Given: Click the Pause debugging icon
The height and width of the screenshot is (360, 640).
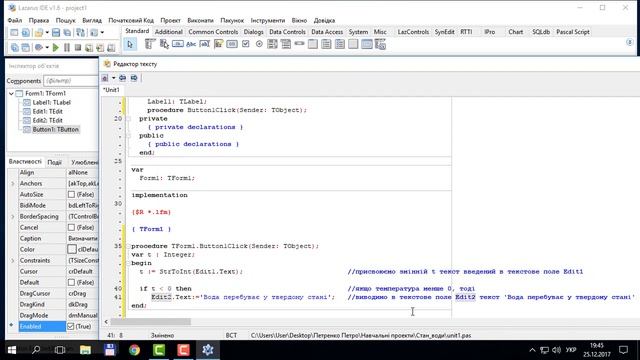Looking at the screenshot, I should [x=67, y=48].
